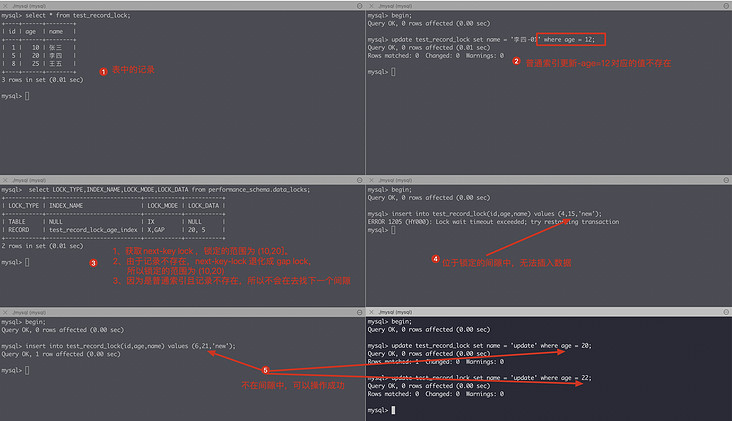Image resolution: width=732 pixels, height=421 pixels.
Task: Click the 'begin;' command in the (6,21,'new') insert pane
Action: coord(35,322)
